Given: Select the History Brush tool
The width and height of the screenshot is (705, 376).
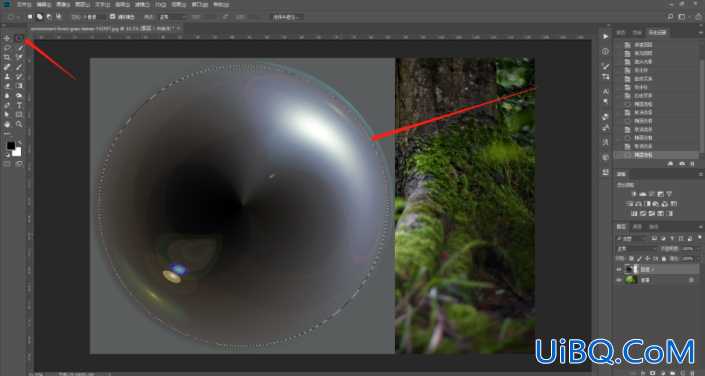Looking at the screenshot, I should pos(19,76).
